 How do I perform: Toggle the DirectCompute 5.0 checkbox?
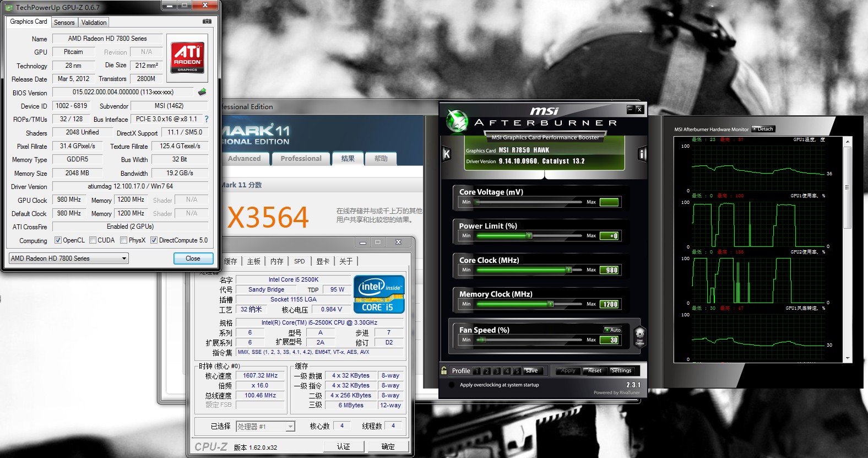154,240
